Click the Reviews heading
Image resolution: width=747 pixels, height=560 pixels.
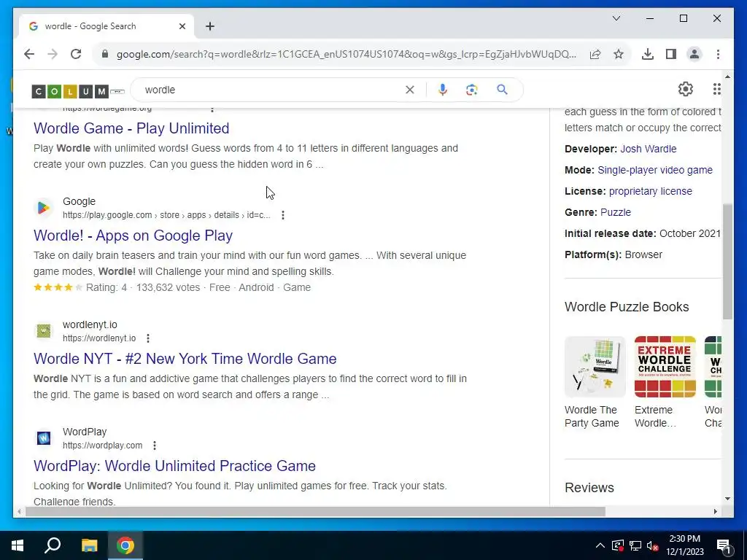tap(589, 488)
